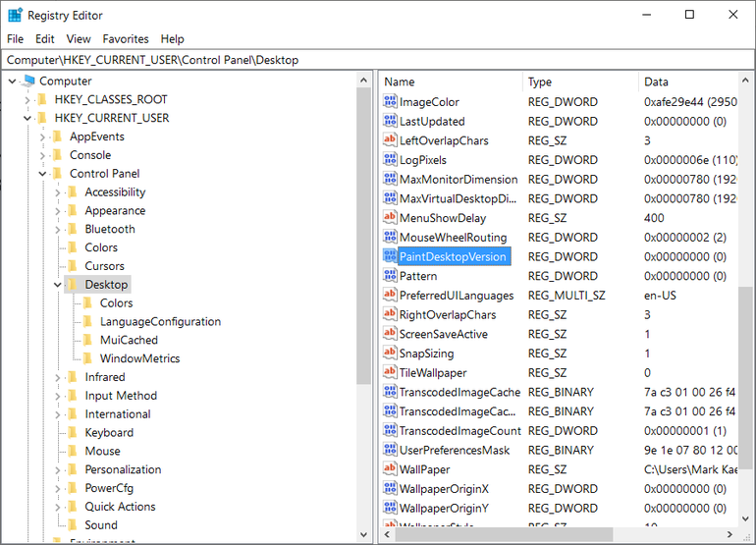Expand the HKEY_CLASSES_ROOT key

27,100
